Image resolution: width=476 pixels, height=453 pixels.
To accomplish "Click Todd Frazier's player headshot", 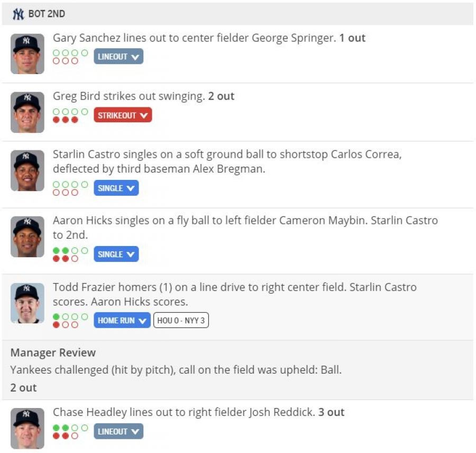I will 28,303.
